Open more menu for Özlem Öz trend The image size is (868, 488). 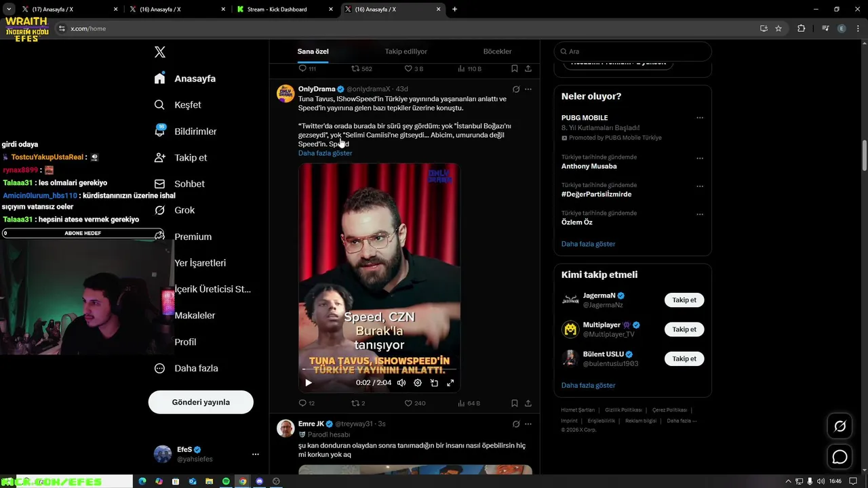(x=700, y=214)
